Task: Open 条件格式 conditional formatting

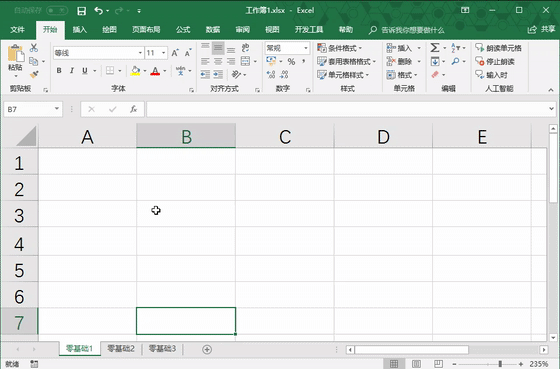Action: point(340,48)
